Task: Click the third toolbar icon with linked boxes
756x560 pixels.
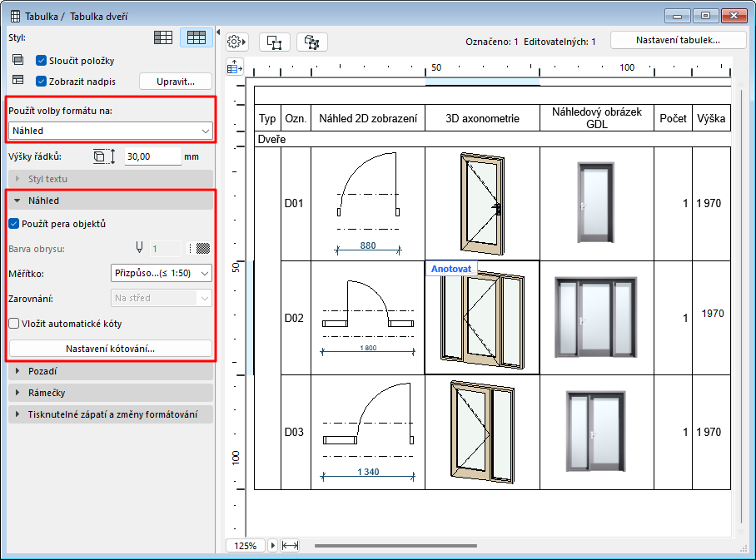Action: (312, 42)
